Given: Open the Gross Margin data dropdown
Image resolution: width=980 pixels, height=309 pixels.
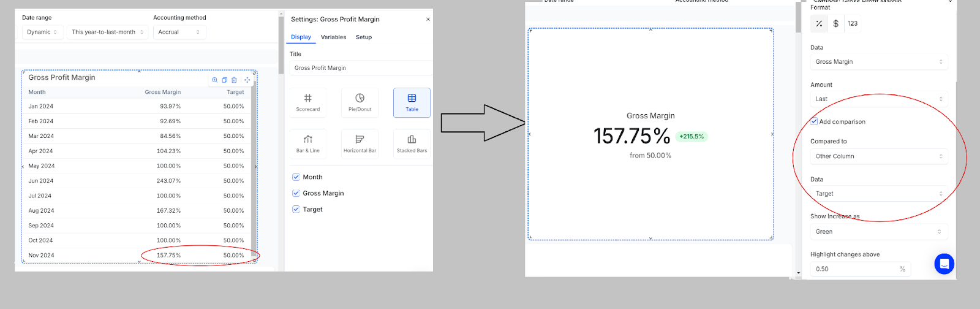Looking at the screenshot, I should (x=879, y=61).
